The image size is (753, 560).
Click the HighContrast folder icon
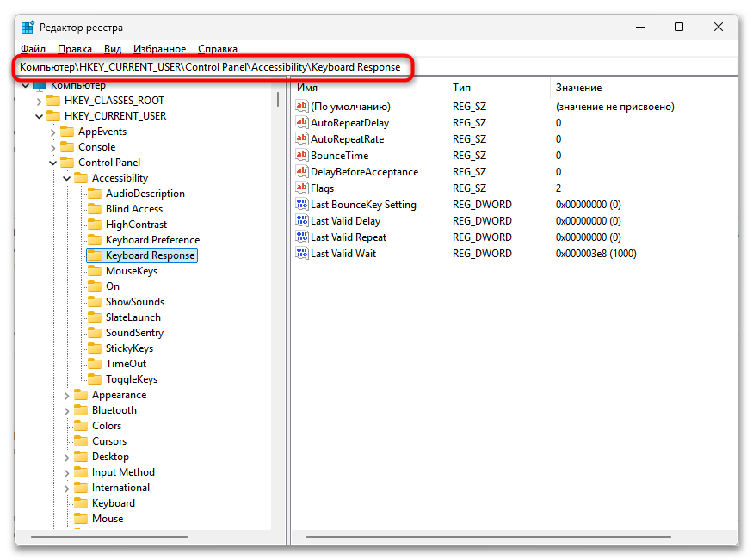(95, 225)
